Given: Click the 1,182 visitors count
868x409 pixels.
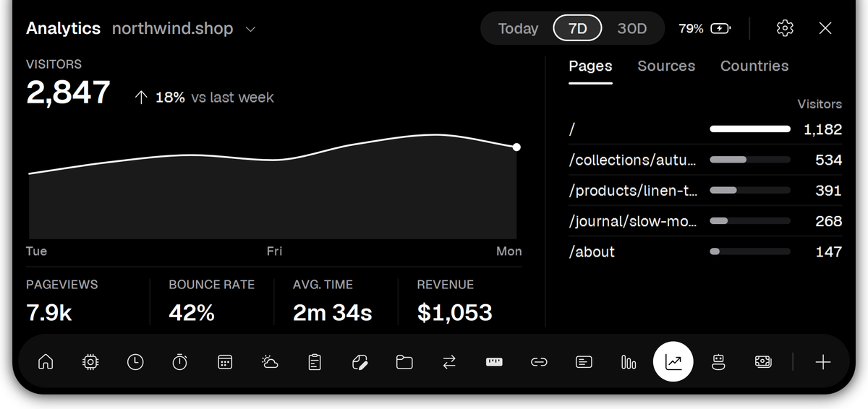Looking at the screenshot, I should [823, 129].
